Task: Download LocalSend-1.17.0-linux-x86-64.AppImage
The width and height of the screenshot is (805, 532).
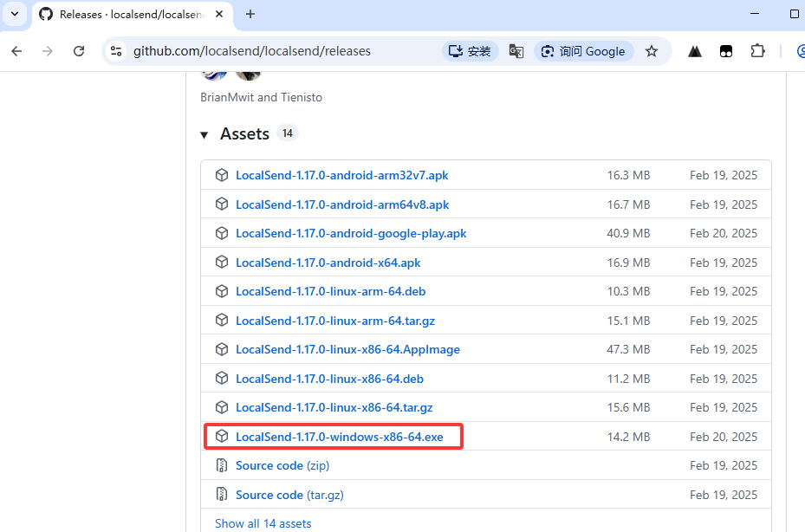Action: click(347, 349)
